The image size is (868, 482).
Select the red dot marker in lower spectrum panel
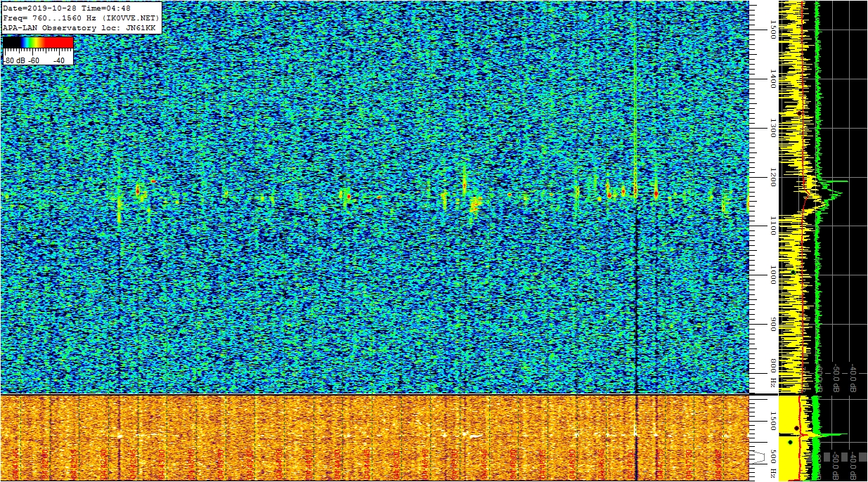[x=796, y=428]
